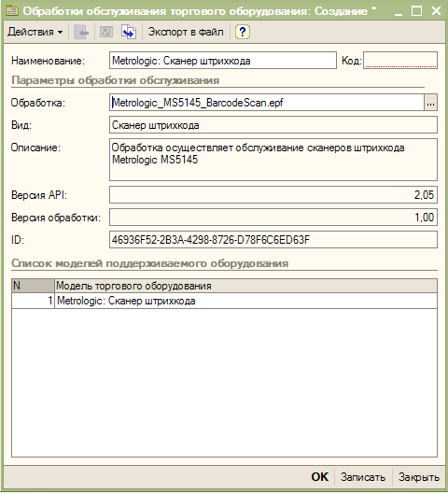This screenshot has height=493, width=448.
Task: Click the go-back arrow toolbar icon
Action: coord(81,32)
